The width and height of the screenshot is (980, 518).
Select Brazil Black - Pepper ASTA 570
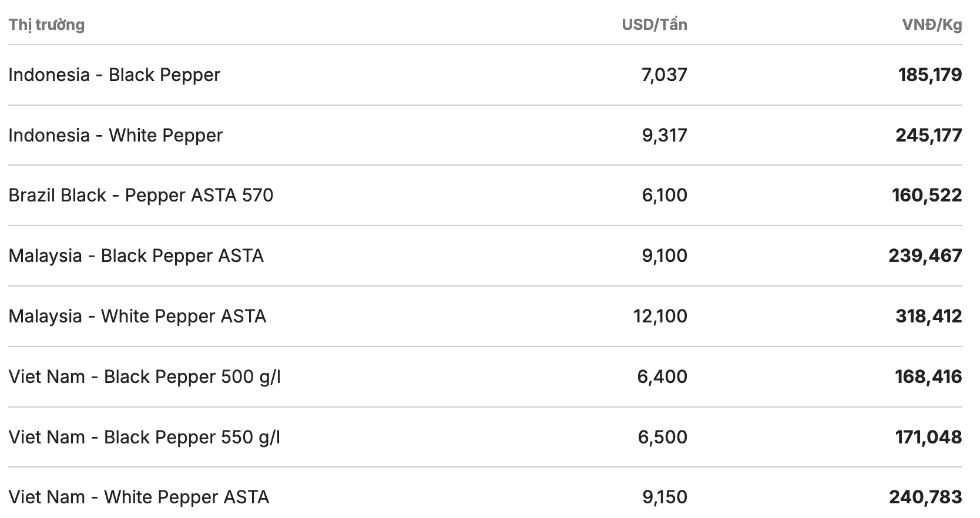[141, 196]
